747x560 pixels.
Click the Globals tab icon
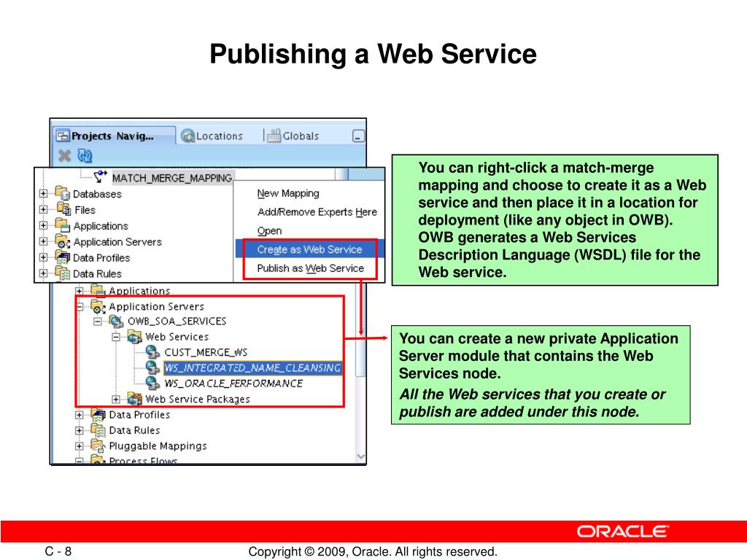274,136
